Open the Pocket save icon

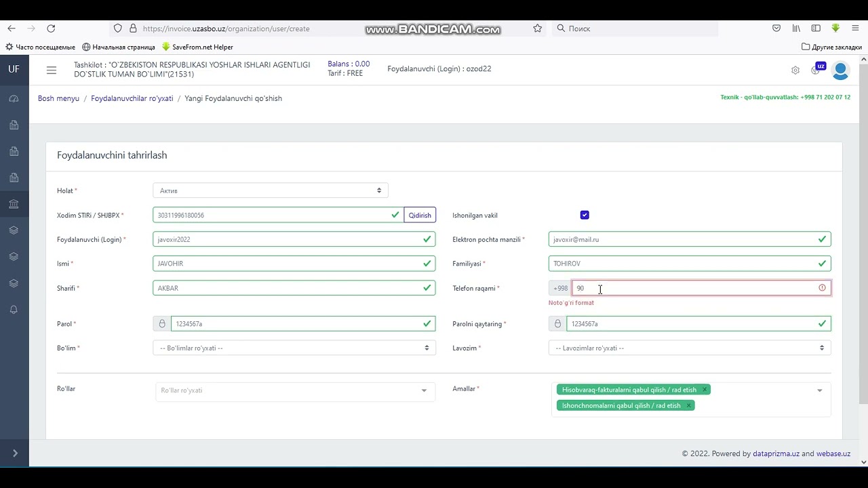(x=776, y=28)
